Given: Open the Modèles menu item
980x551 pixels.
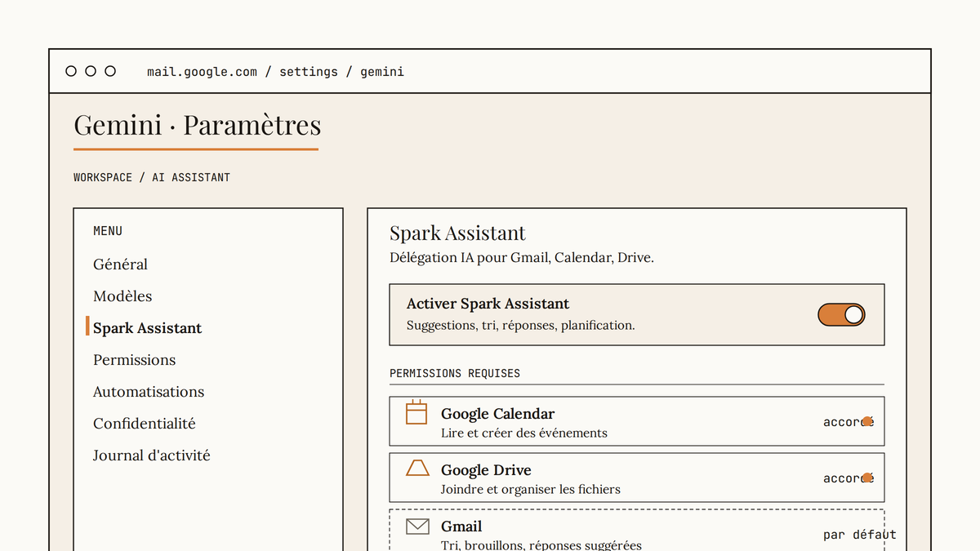Looking at the screenshot, I should (x=122, y=296).
